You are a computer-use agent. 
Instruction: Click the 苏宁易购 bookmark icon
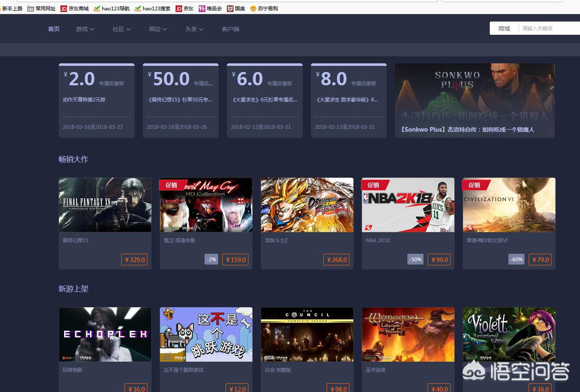(x=253, y=8)
